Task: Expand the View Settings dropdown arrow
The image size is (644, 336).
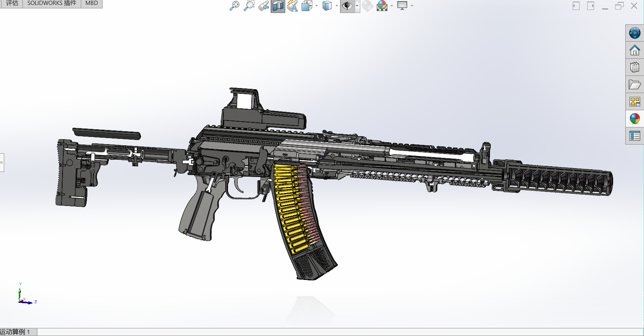Action: [x=412, y=6]
